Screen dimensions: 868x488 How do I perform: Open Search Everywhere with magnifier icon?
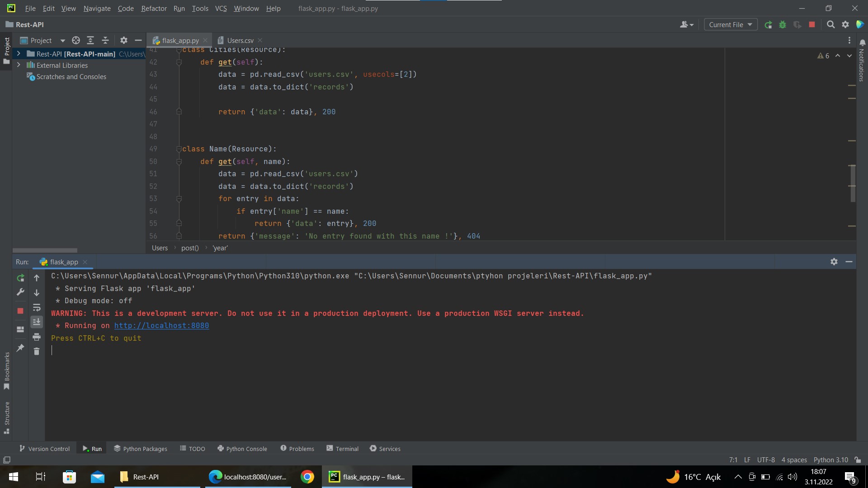coord(830,25)
